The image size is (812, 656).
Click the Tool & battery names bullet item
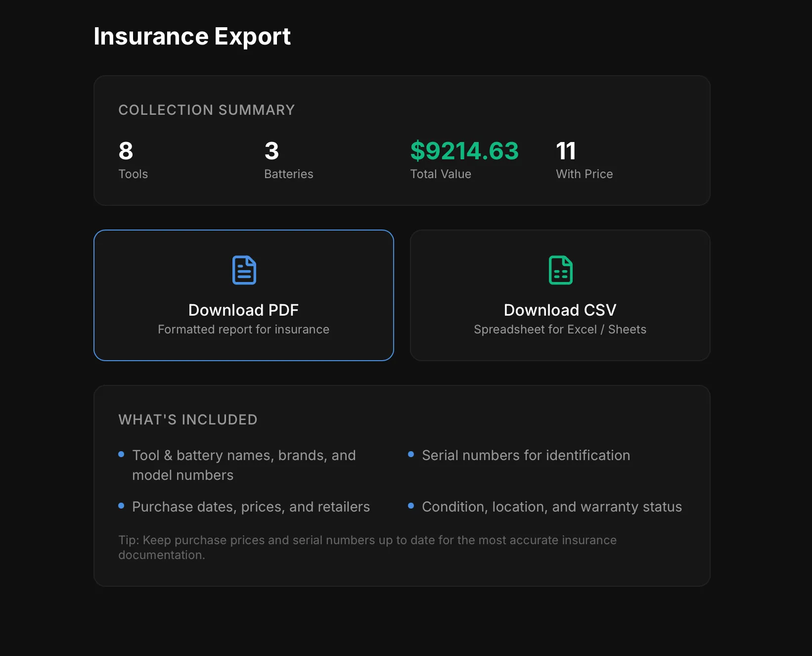coord(243,465)
